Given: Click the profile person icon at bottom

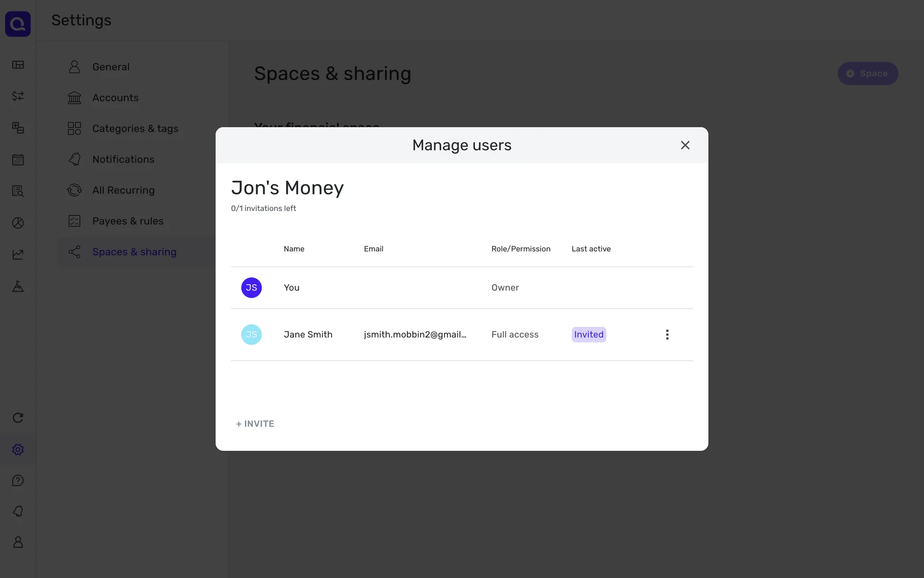Looking at the screenshot, I should point(18,542).
